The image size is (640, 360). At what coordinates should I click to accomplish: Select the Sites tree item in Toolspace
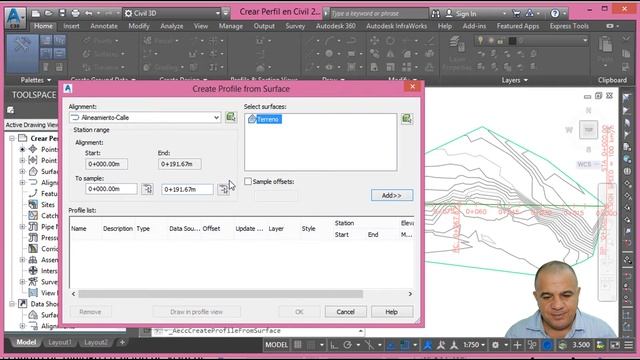click(48, 204)
